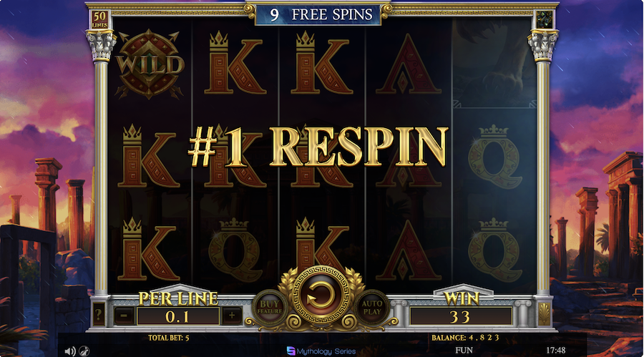The width and height of the screenshot is (644, 357).
Task: Click the golden spin button
Action: tap(321, 296)
